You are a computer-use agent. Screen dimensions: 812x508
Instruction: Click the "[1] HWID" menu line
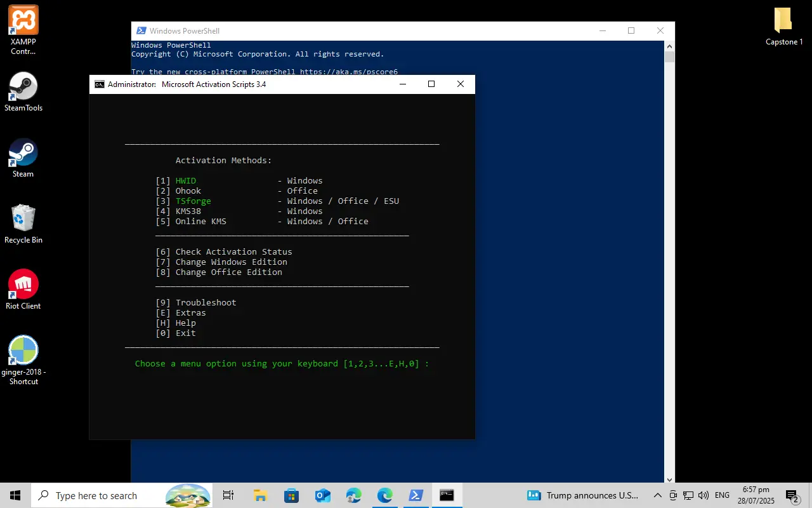tap(239, 181)
